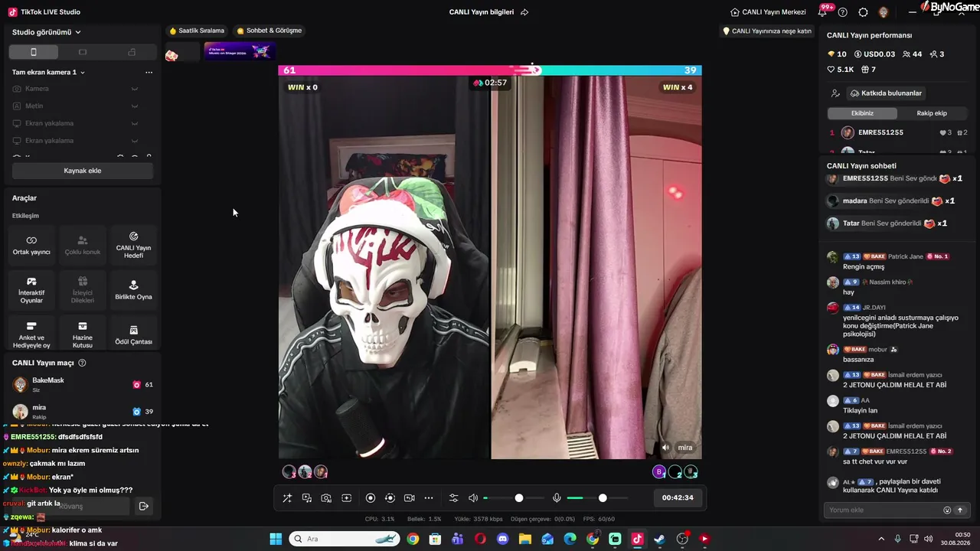Open audio mixer settings sliders icon

453,498
